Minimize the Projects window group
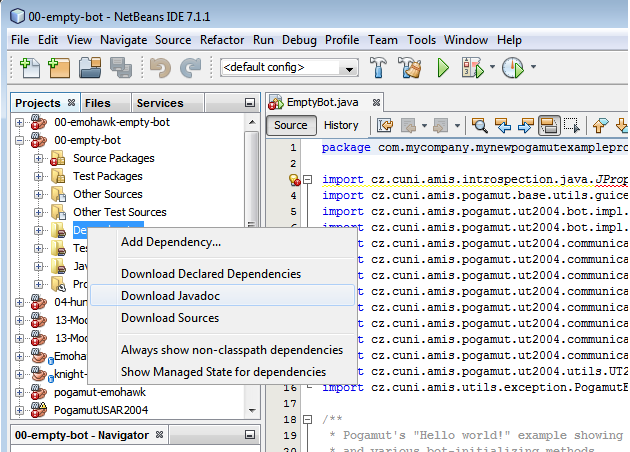This screenshot has height=452, width=630. tap(250, 103)
